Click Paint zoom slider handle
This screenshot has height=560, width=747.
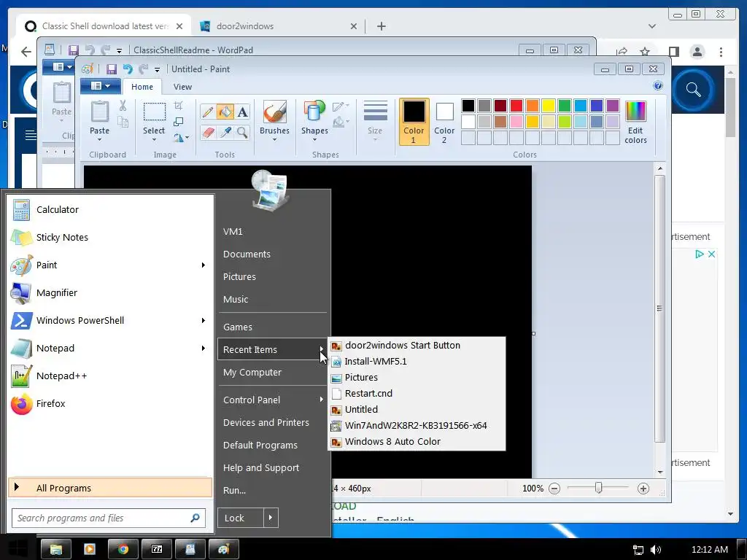[598, 488]
